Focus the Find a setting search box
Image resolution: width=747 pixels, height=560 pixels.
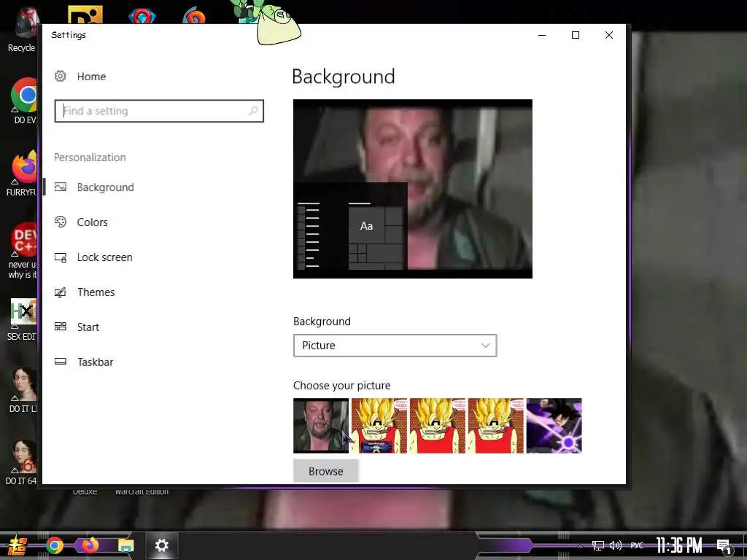[158, 111]
